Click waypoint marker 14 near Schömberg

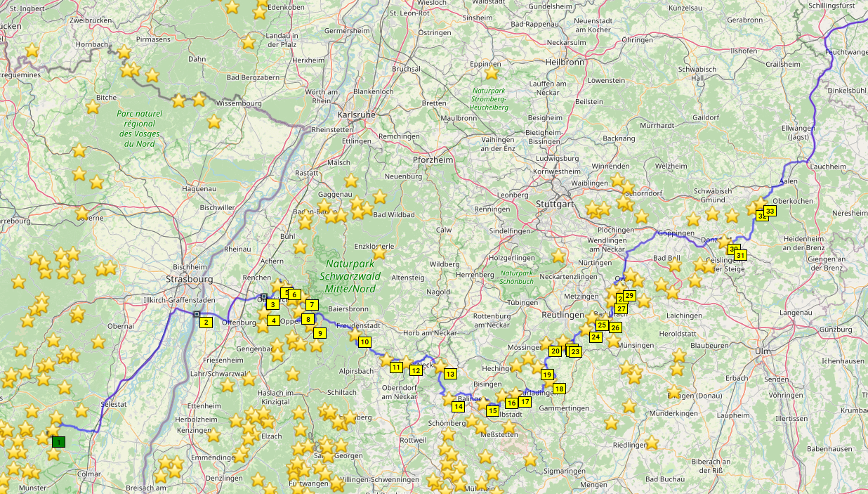tap(458, 407)
